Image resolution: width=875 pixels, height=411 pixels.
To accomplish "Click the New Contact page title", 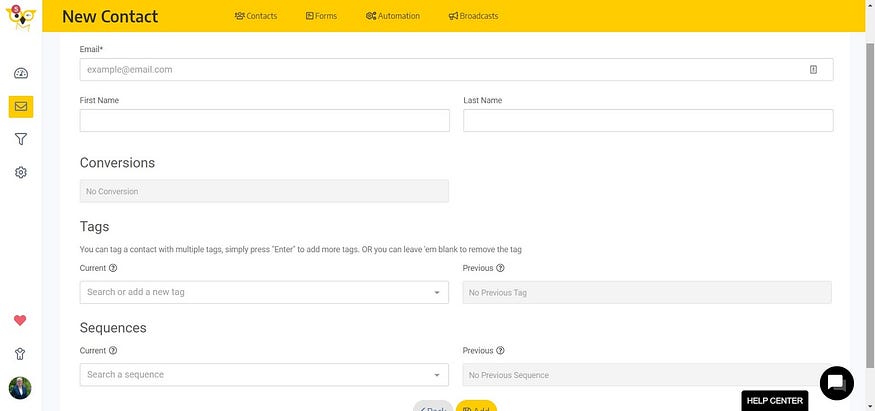I will tap(110, 16).
